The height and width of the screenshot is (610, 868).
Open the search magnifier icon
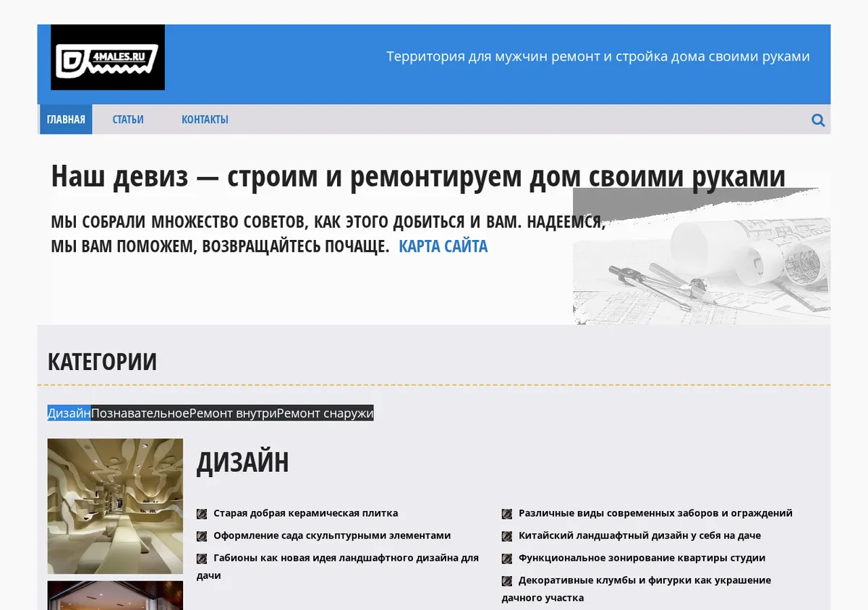[818, 120]
